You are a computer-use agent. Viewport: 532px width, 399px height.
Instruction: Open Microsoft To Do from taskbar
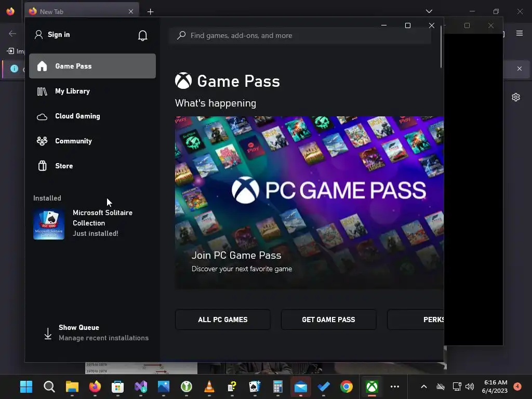point(324,387)
